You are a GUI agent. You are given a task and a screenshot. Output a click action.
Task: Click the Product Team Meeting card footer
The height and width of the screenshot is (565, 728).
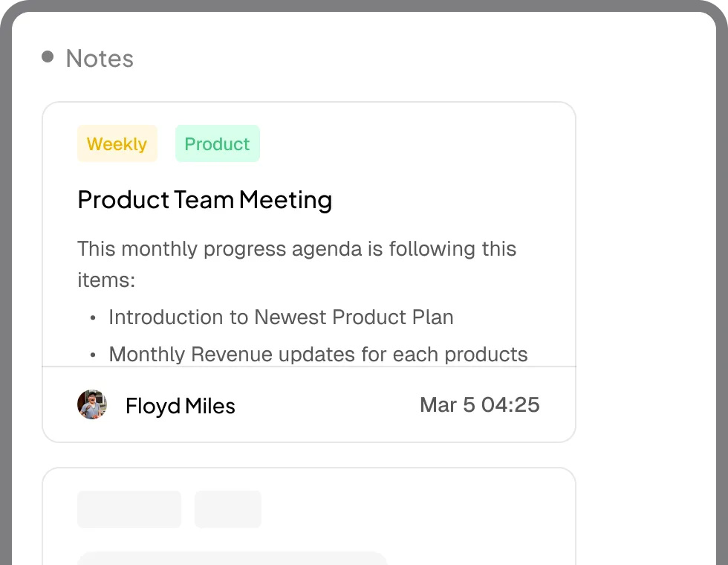(x=309, y=404)
